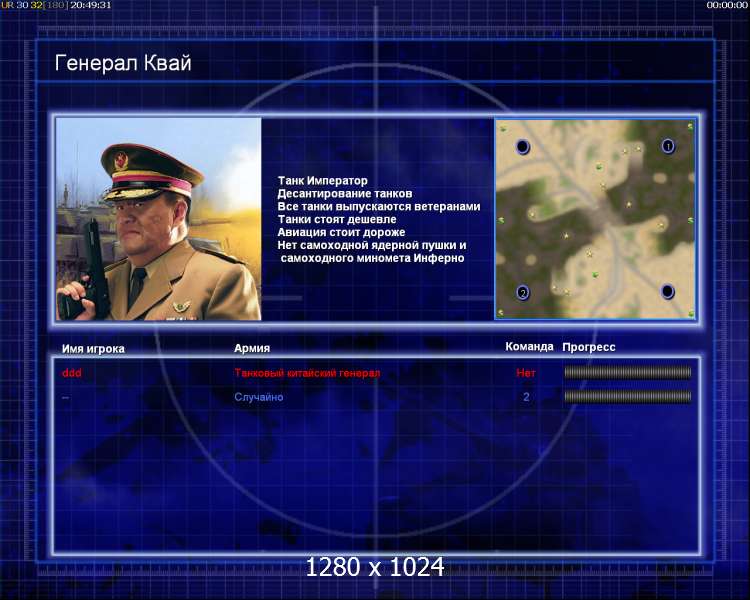Click the progress bar for player ddd
Screen dimensions: 750x600
[628, 372]
